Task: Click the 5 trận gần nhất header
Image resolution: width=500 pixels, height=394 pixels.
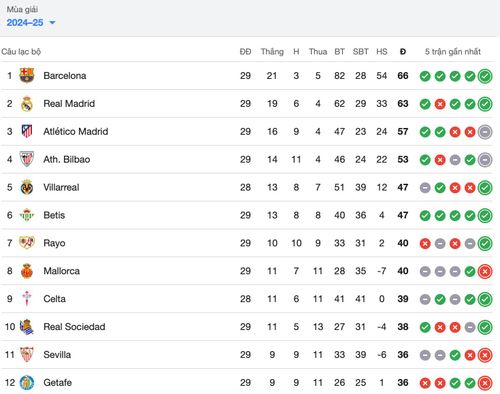Action: click(x=453, y=52)
